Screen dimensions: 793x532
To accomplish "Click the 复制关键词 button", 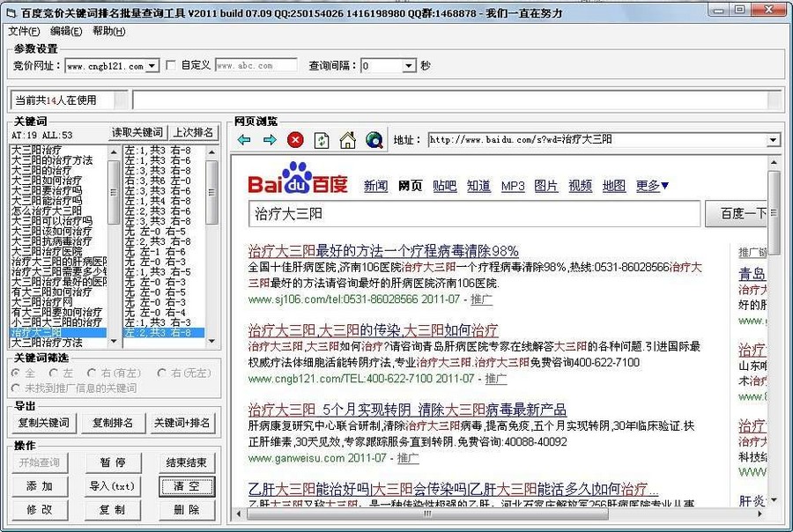I will click(x=43, y=423).
